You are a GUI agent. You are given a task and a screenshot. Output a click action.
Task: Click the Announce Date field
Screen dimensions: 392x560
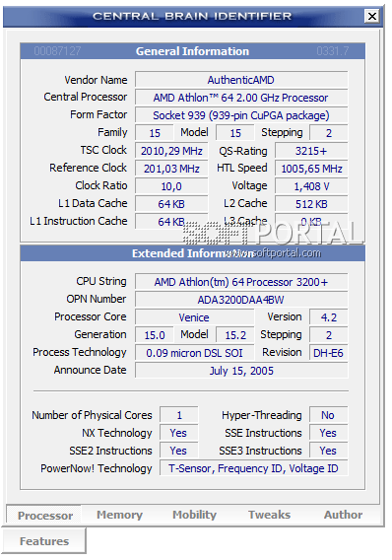(x=241, y=371)
